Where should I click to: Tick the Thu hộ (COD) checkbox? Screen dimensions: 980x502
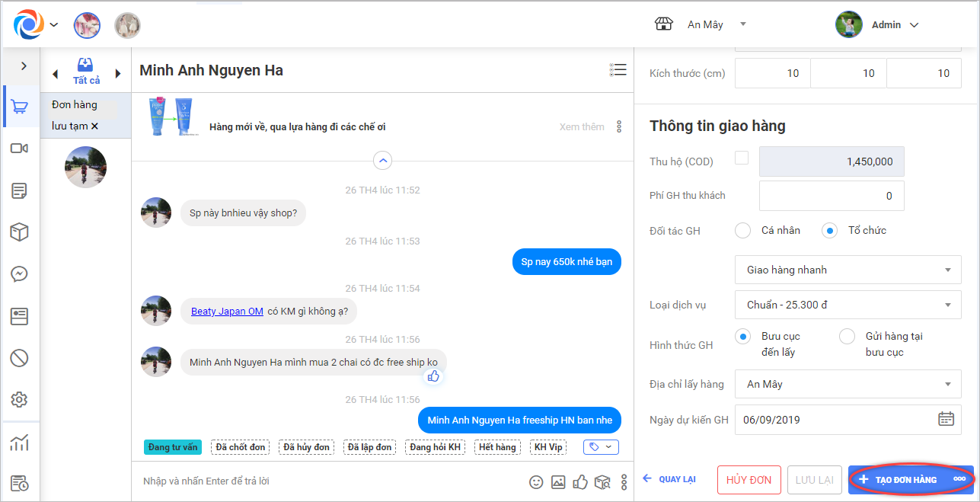tap(741, 158)
